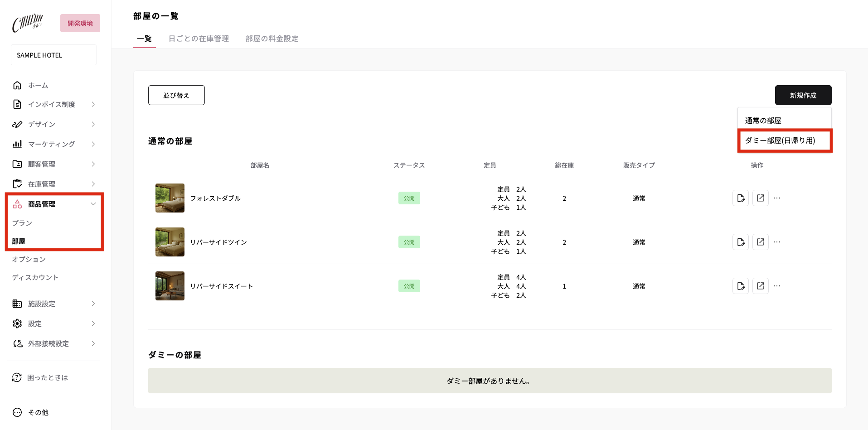Expand the 外部接続設定 menu chevron

click(x=93, y=343)
